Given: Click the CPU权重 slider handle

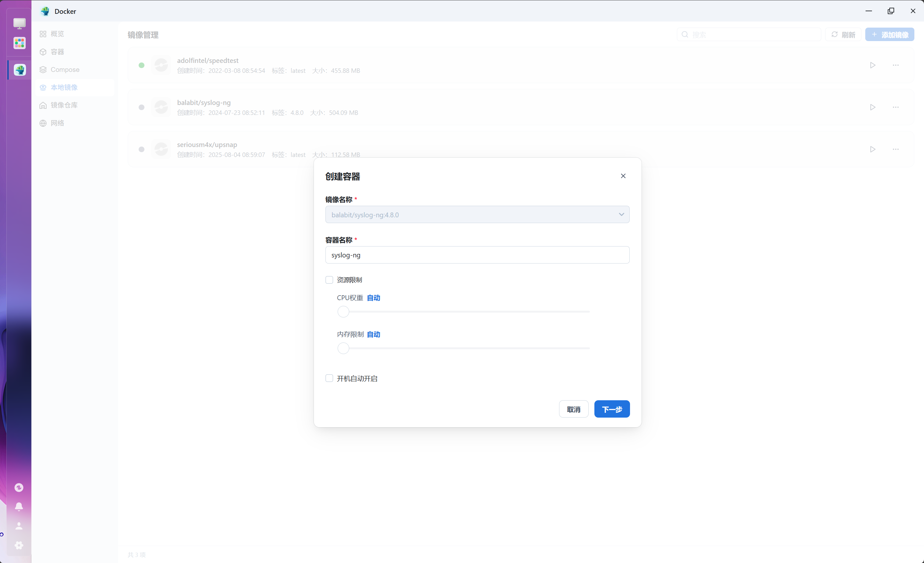Looking at the screenshot, I should coord(343,312).
